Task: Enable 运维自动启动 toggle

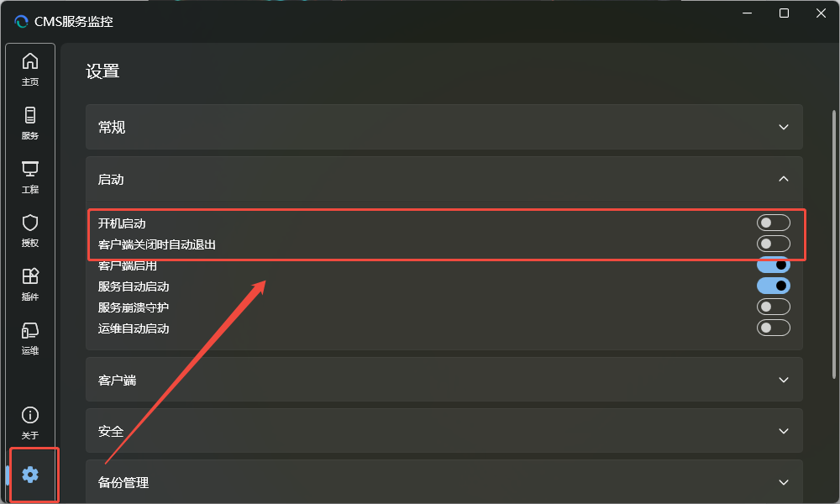Action: coord(773,328)
